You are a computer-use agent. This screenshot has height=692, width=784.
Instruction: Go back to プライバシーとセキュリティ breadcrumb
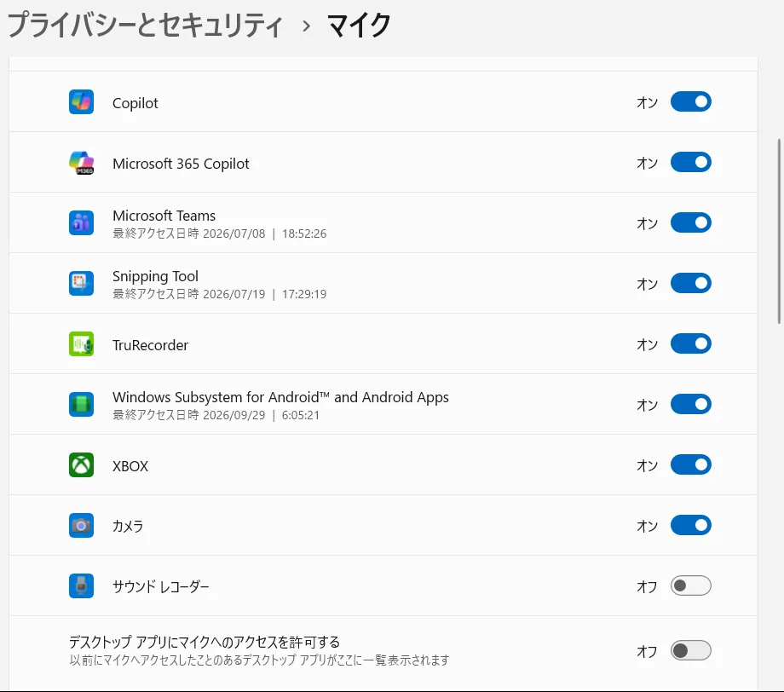click(x=145, y=25)
